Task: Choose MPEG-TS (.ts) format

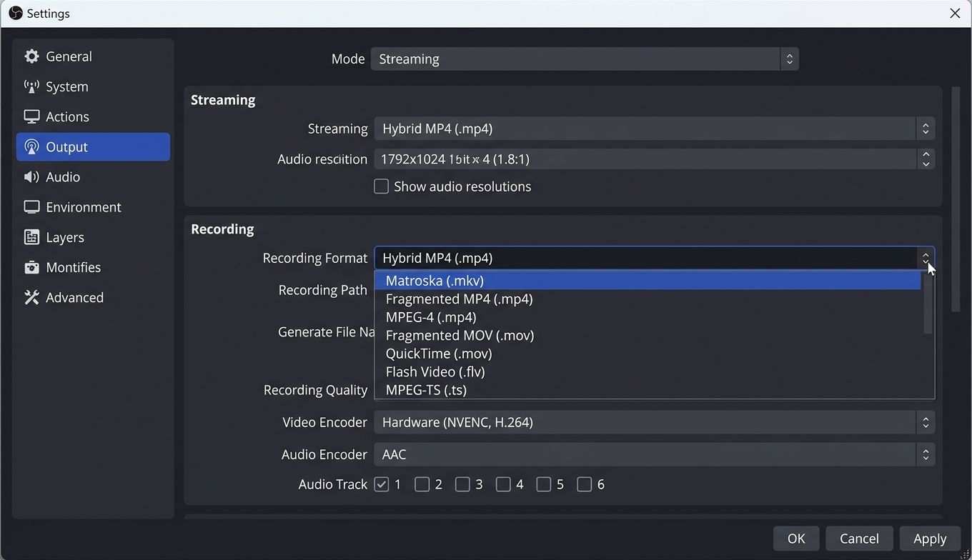Action: tap(648, 390)
